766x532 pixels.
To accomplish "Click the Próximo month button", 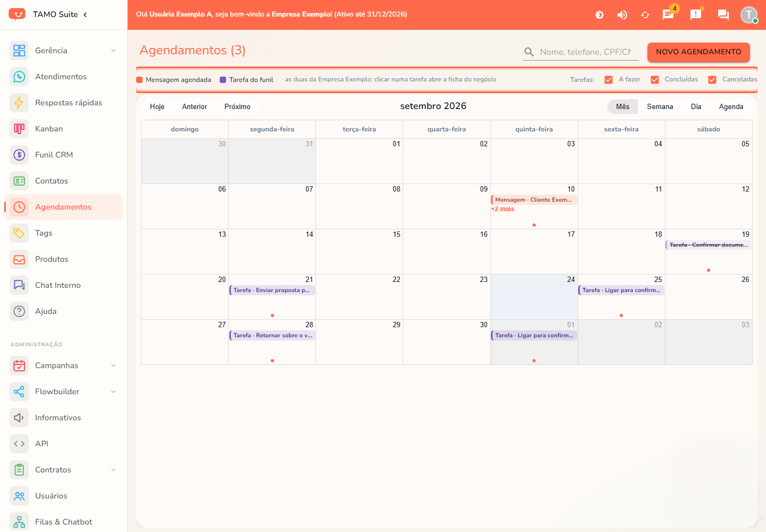I will [237, 106].
